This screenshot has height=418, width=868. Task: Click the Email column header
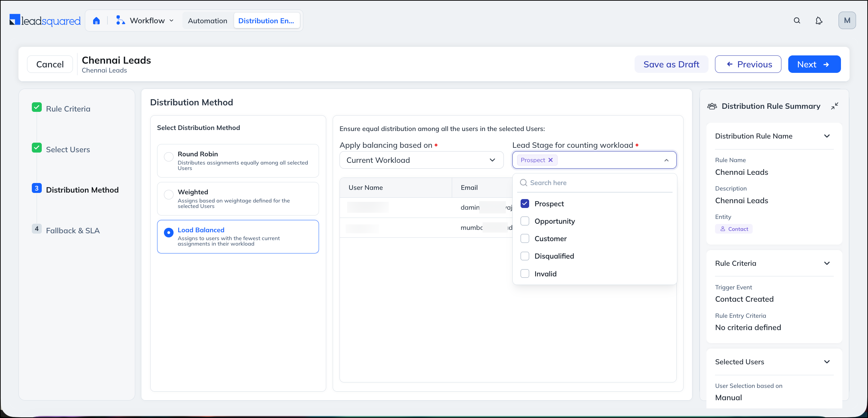(469, 187)
